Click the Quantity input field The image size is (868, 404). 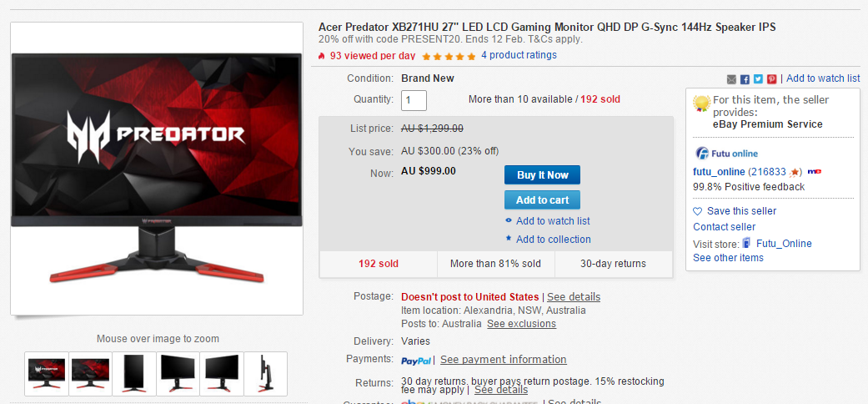pyautogui.click(x=414, y=100)
